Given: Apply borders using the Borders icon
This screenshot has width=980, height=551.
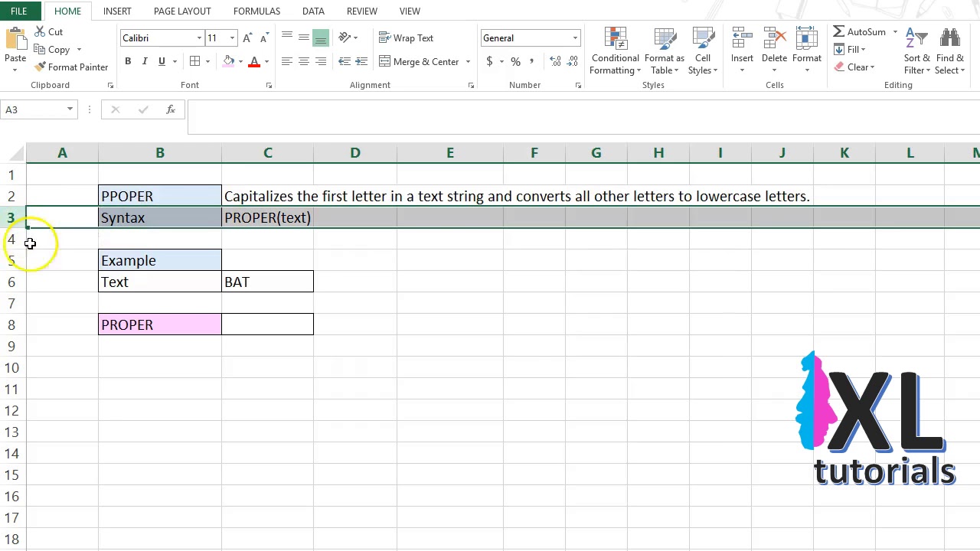Looking at the screenshot, I should click(x=195, y=62).
